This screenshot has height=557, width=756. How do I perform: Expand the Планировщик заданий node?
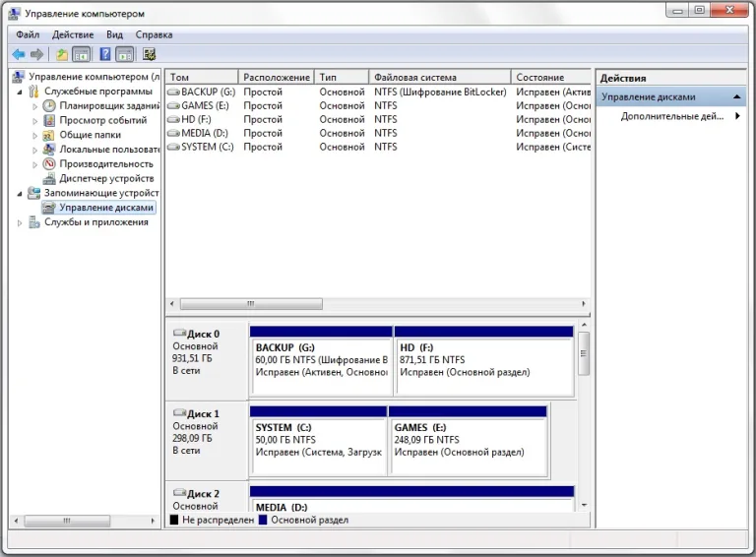click(34, 106)
